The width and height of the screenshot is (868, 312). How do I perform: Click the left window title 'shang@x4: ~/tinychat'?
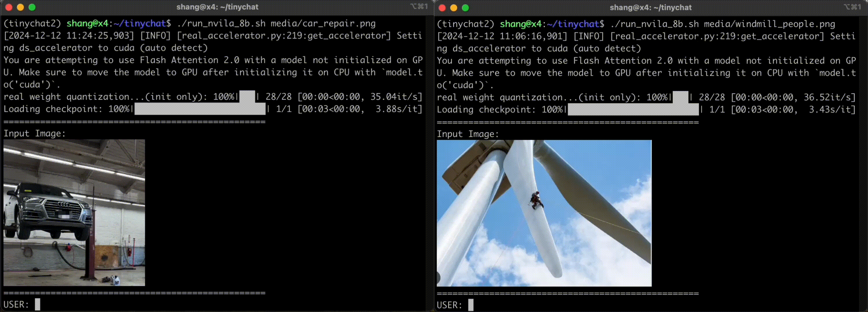pyautogui.click(x=217, y=7)
